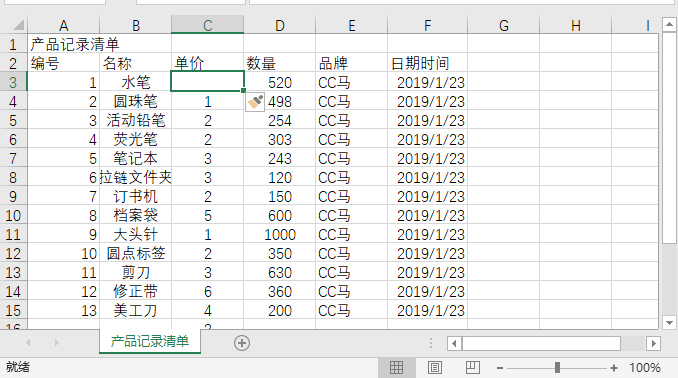
Task: Select row 9 header
Action: [13, 196]
